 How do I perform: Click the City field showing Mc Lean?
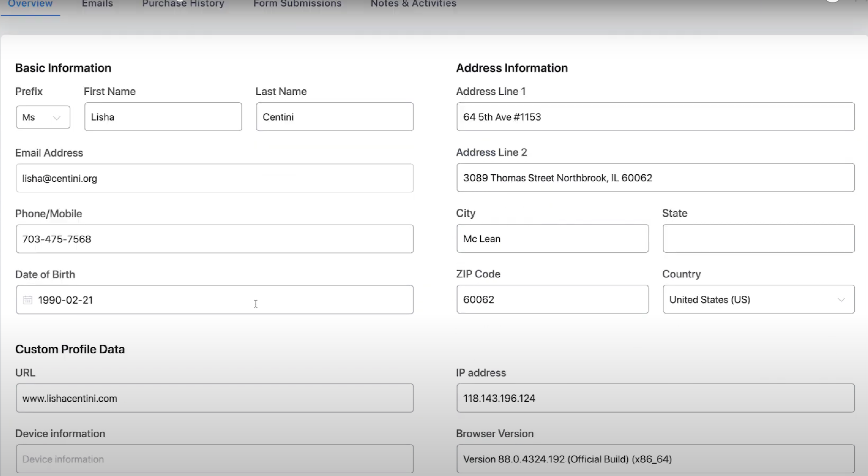[x=552, y=238]
